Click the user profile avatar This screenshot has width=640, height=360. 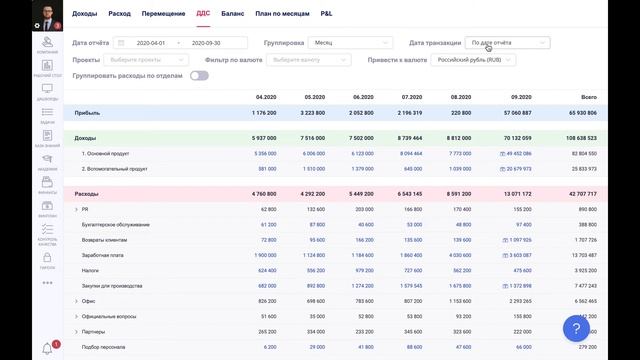coord(47,15)
